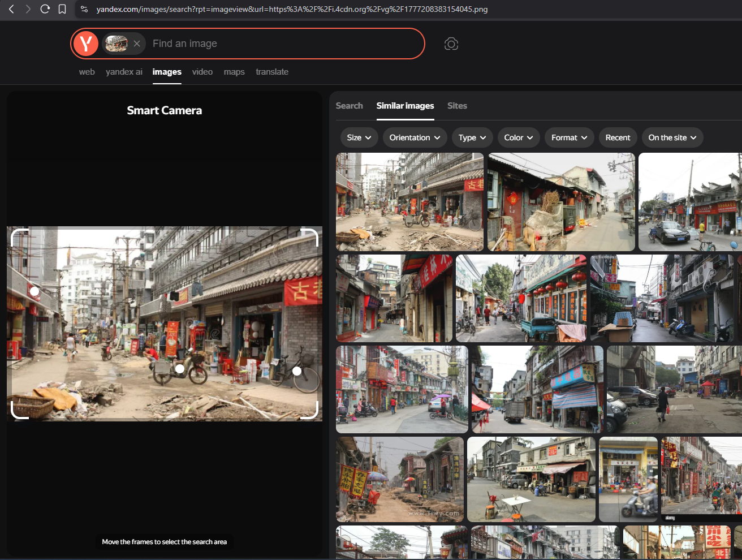Image resolution: width=742 pixels, height=560 pixels.
Task: Expand the Color filter dropdown
Action: 518,137
